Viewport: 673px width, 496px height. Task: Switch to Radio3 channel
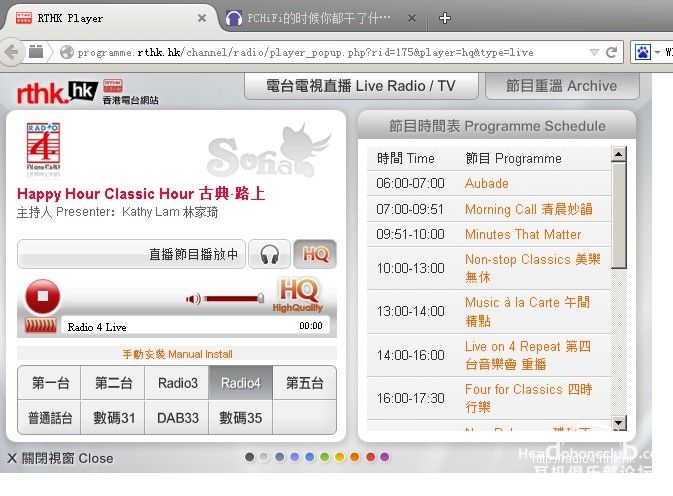[x=177, y=383]
